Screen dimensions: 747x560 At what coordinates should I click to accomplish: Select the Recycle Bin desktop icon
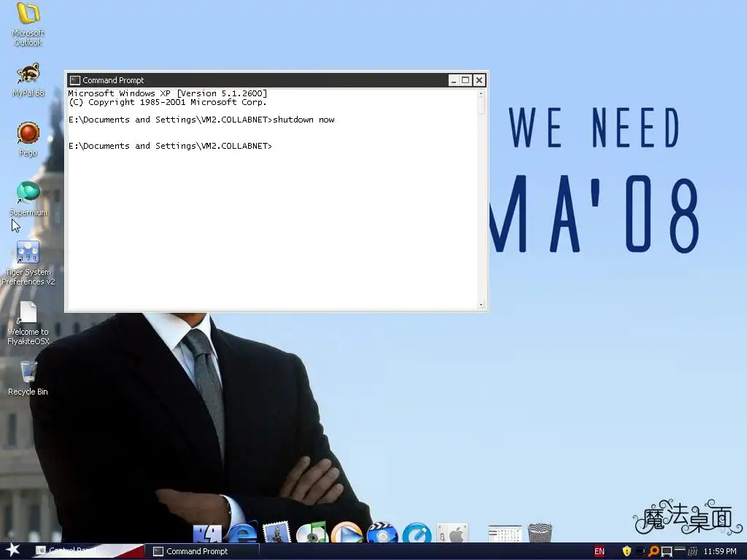click(x=28, y=378)
